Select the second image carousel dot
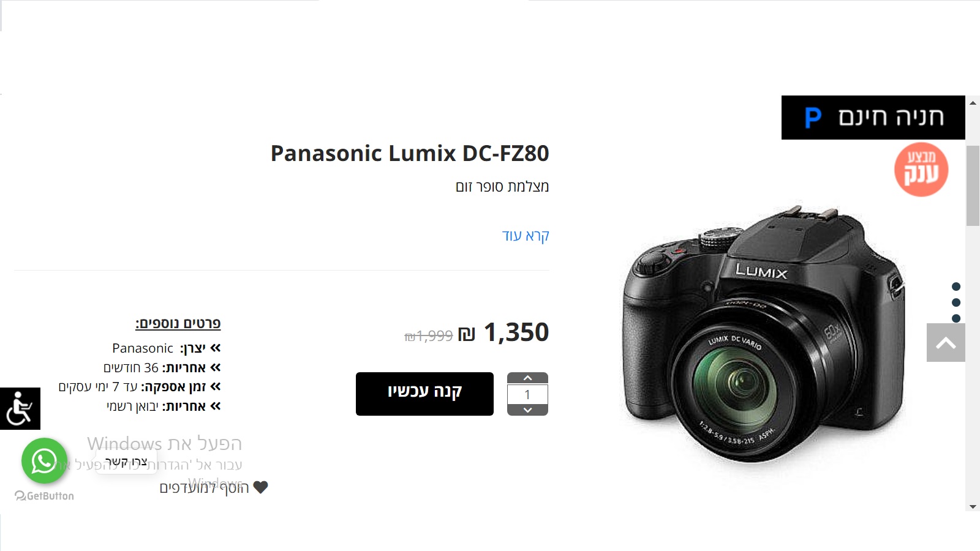Image resolution: width=980 pixels, height=551 pixels. click(956, 302)
